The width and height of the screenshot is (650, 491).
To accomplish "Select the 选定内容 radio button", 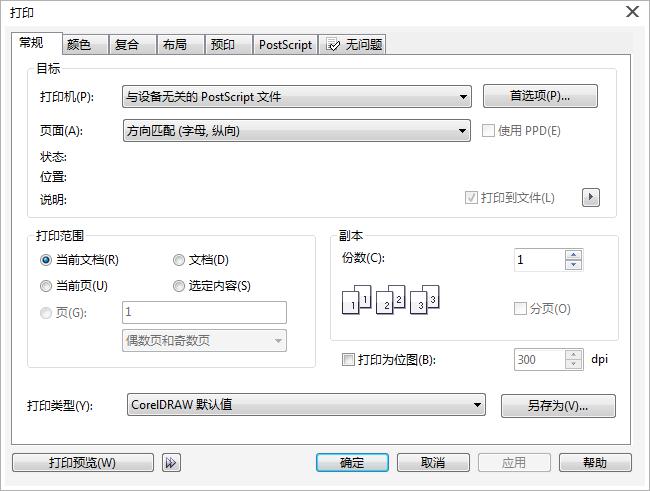I will (179, 286).
